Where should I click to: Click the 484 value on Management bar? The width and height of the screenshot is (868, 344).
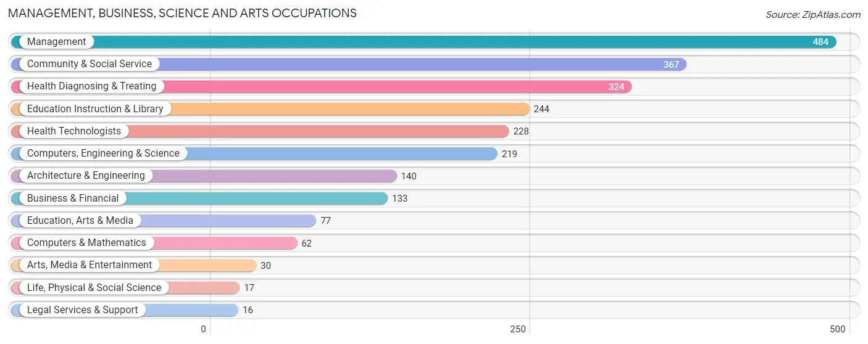(x=820, y=42)
